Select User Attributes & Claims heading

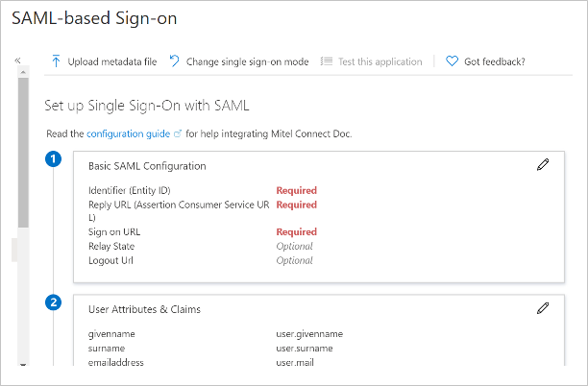144,309
